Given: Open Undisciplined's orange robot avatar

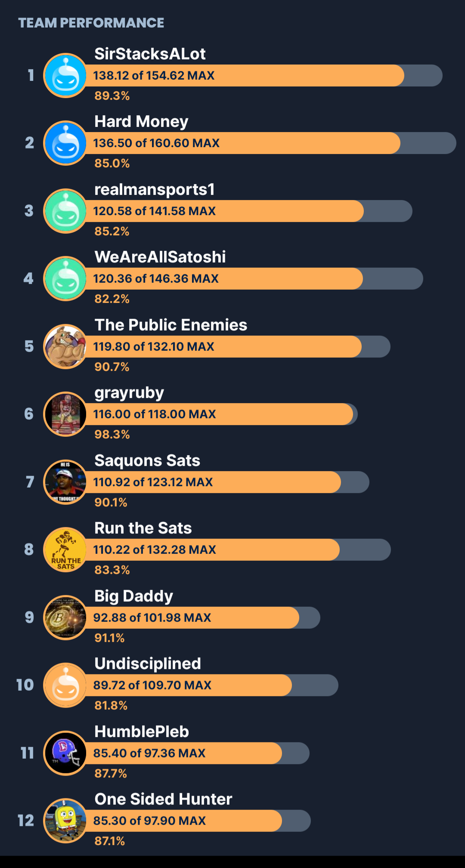Looking at the screenshot, I should (x=65, y=685).
